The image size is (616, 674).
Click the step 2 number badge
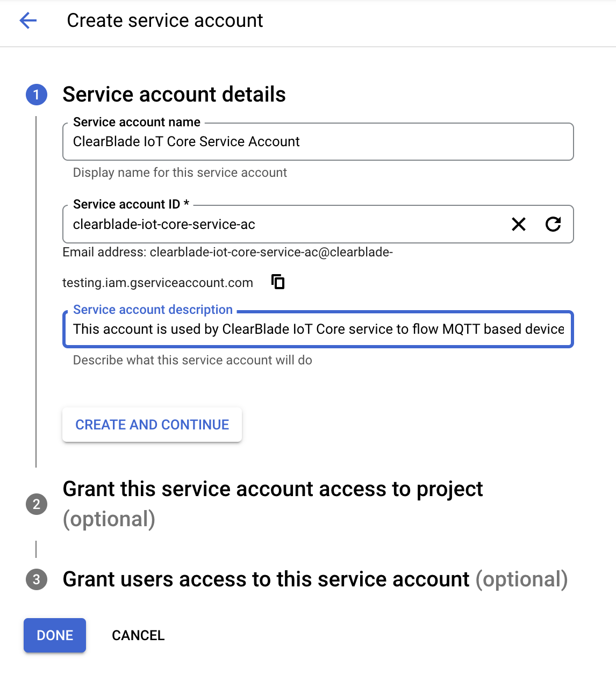(x=37, y=504)
